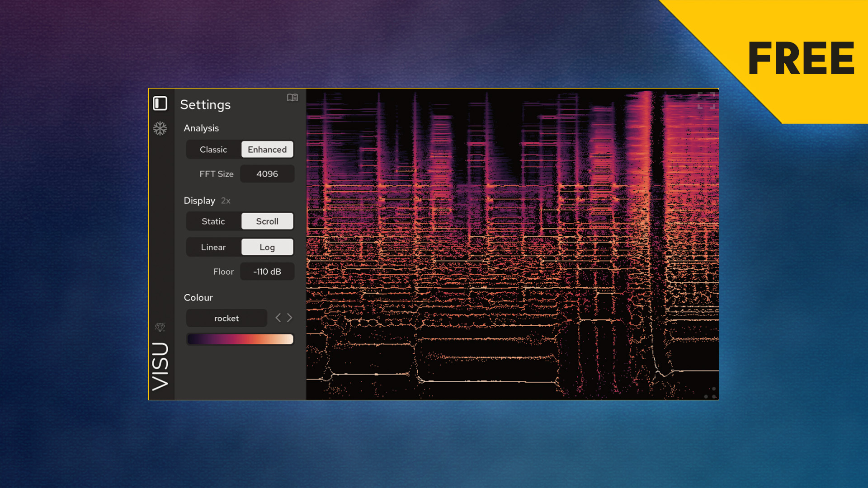Switch analysis mode to Classic
This screenshot has height=488, width=868.
pyautogui.click(x=213, y=150)
